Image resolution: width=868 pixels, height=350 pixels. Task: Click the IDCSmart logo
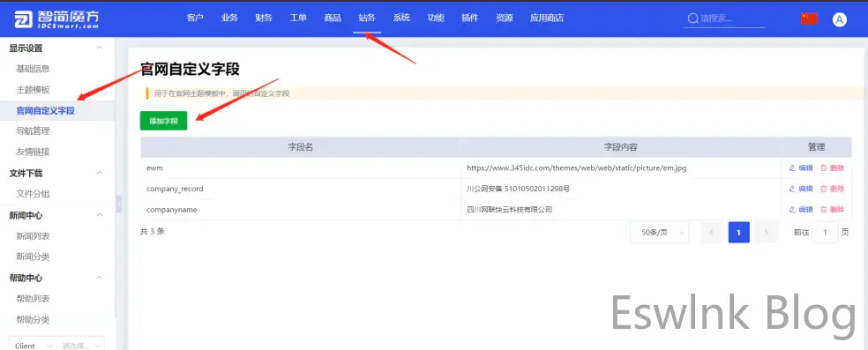point(57,19)
